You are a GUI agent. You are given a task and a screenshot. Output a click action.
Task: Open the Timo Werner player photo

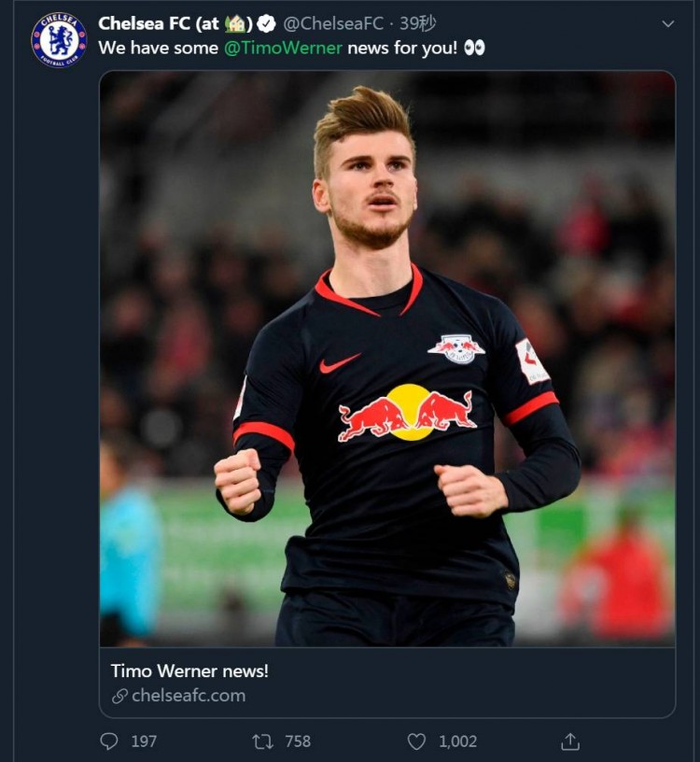[387, 360]
